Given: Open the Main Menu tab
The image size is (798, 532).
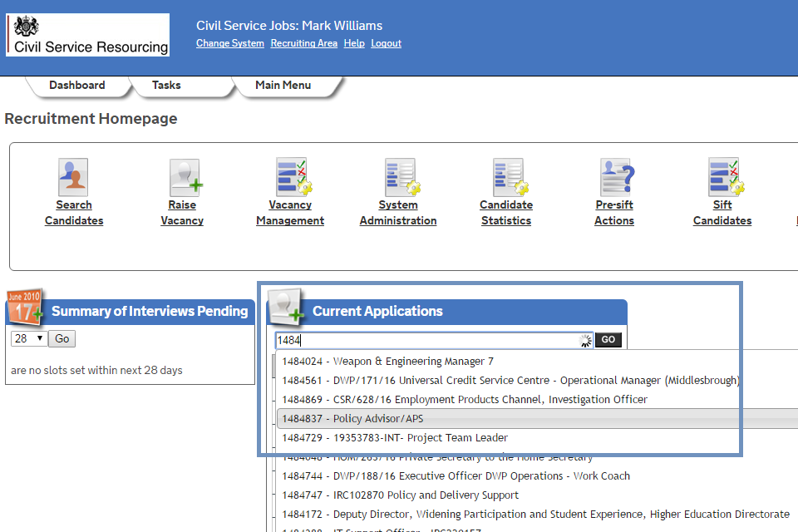Looking at the screenshot, I should tap(283, 86).
